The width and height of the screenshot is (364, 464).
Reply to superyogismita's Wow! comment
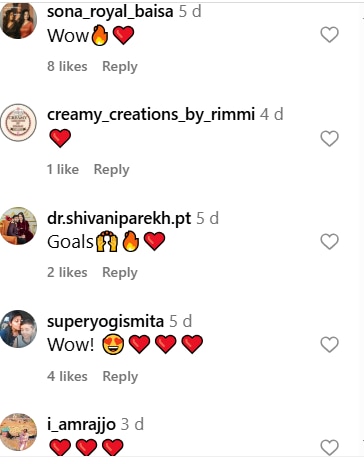tap(120, 377)
